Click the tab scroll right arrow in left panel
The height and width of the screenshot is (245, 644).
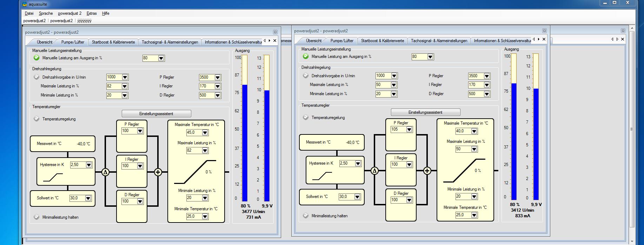270,41
